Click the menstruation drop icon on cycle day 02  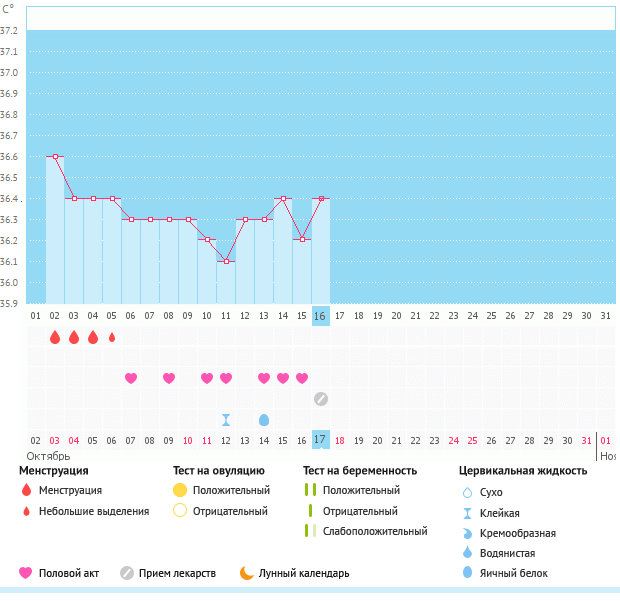55,338
